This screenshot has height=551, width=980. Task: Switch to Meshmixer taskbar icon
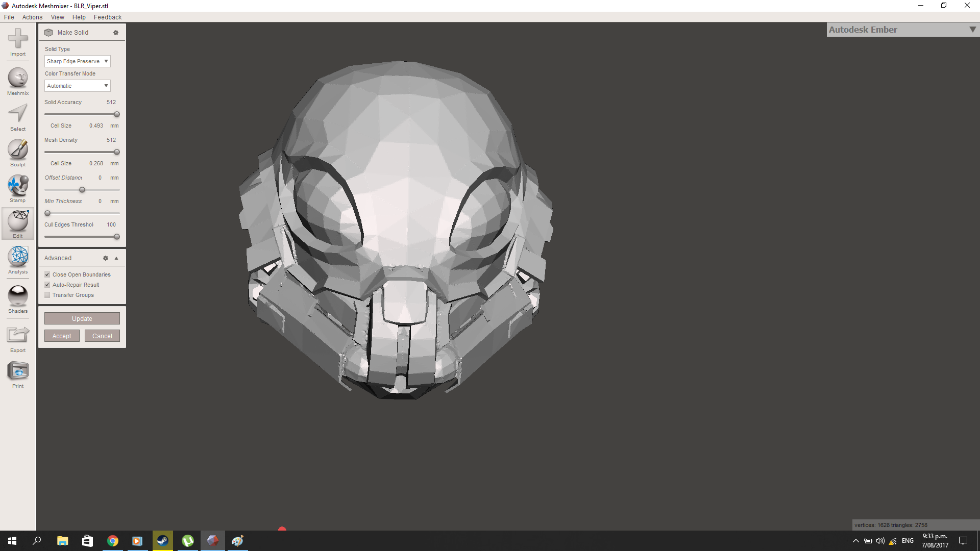[x=212, y=541]
